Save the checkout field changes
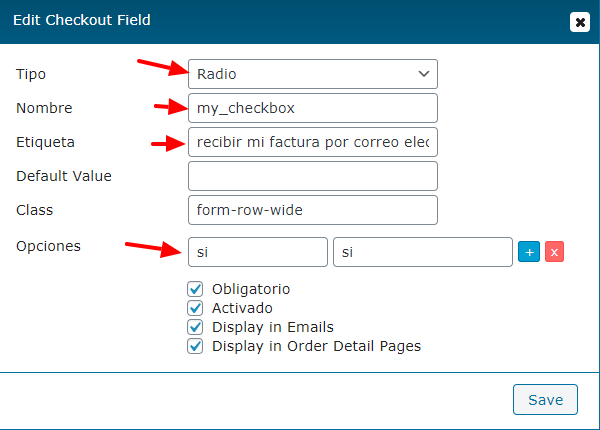 coord(545,399)
